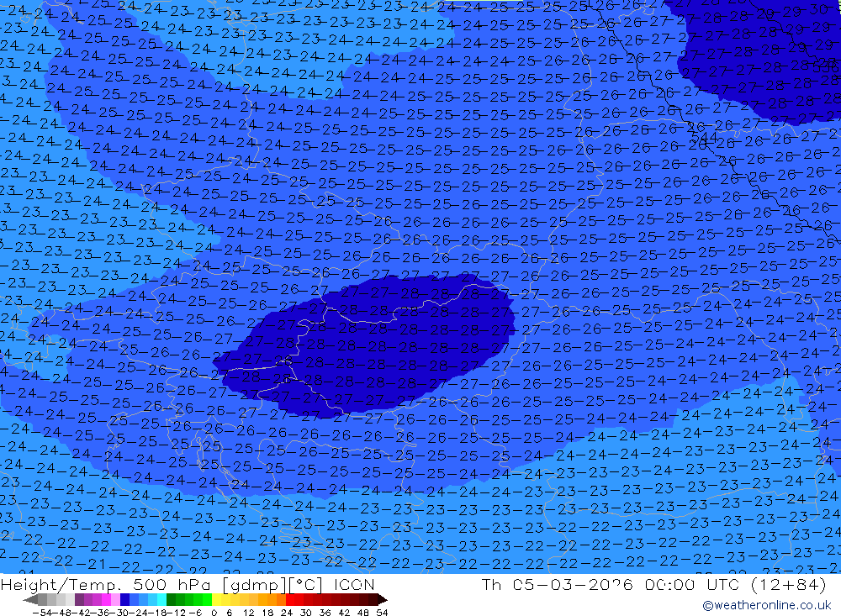Select the dark purple legend swatch above -42

coord(79,599)
